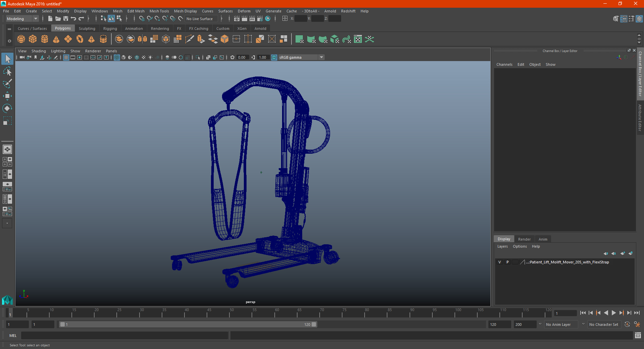This screenshot has height=349, width=644.
Task: Choose the Scale tool in toolbox
Action: pos(7,120)
